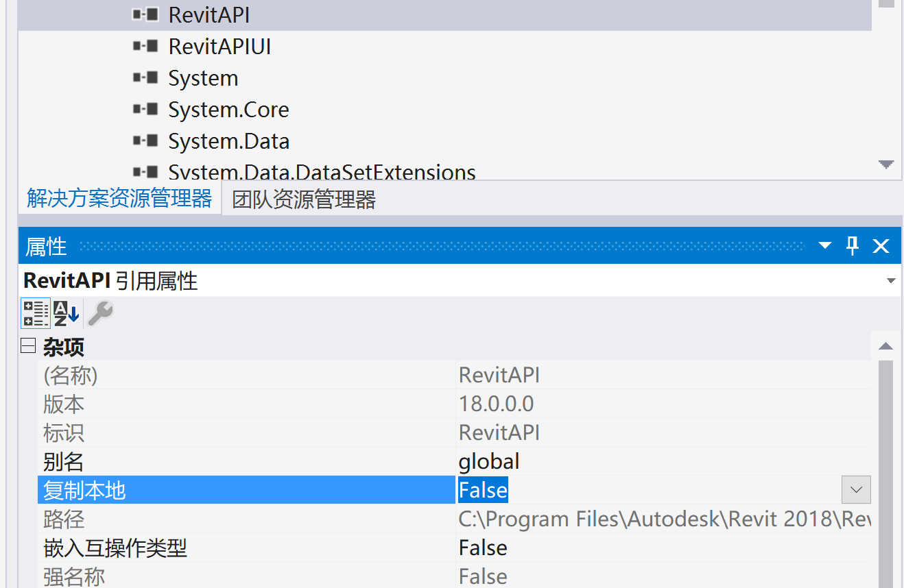Collapse the 杂项 property category

pos(27,346)
